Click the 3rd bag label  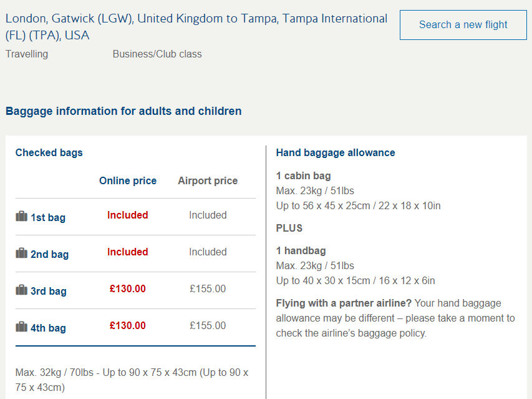pos(49,292)
